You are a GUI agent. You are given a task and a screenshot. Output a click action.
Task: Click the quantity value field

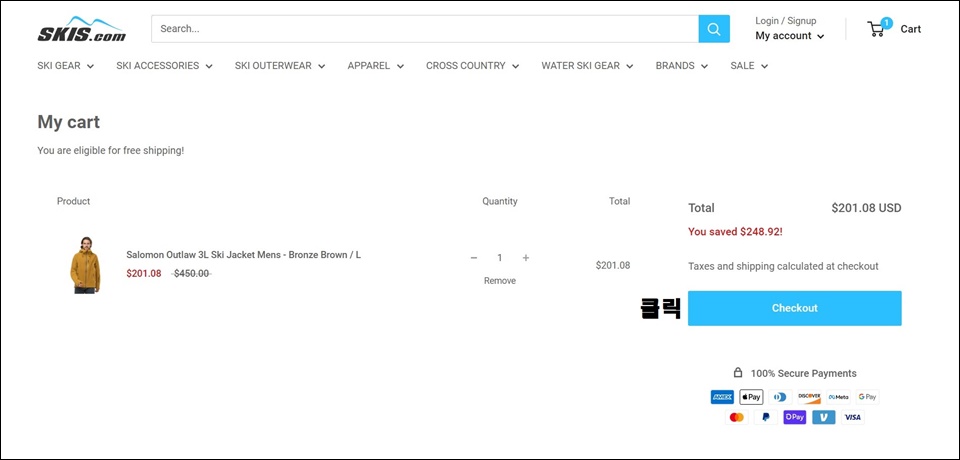[500, 258]
